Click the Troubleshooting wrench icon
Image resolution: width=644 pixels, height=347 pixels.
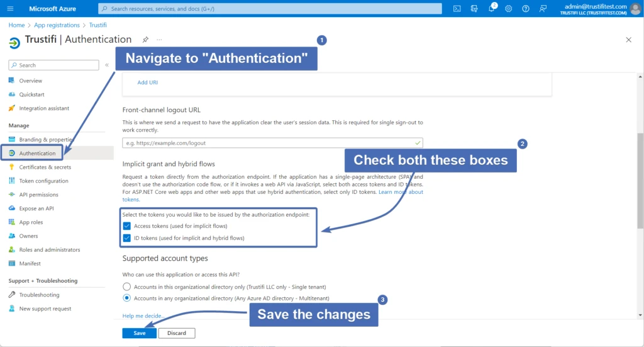pyautogui.click(x=11, y=294)
